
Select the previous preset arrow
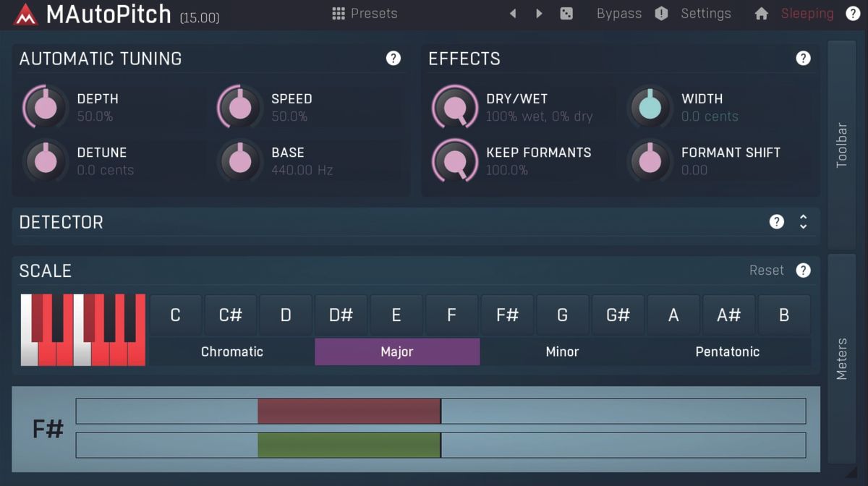coord(513,13)
